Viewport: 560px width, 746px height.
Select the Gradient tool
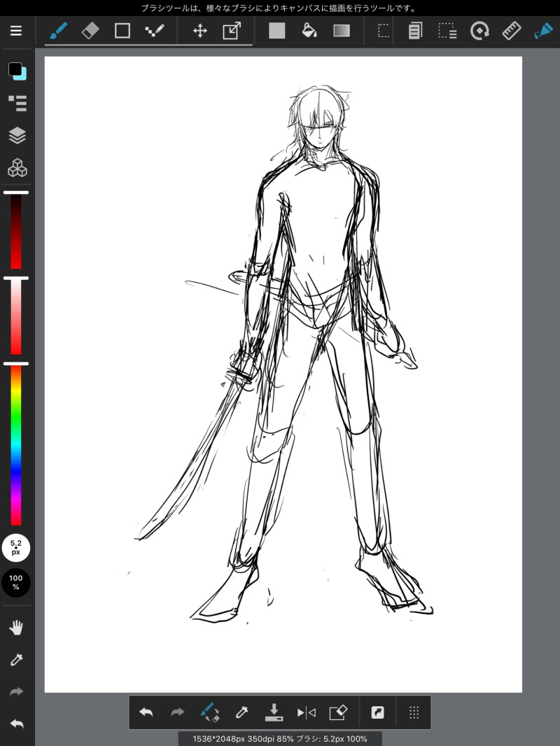[342, 31]
